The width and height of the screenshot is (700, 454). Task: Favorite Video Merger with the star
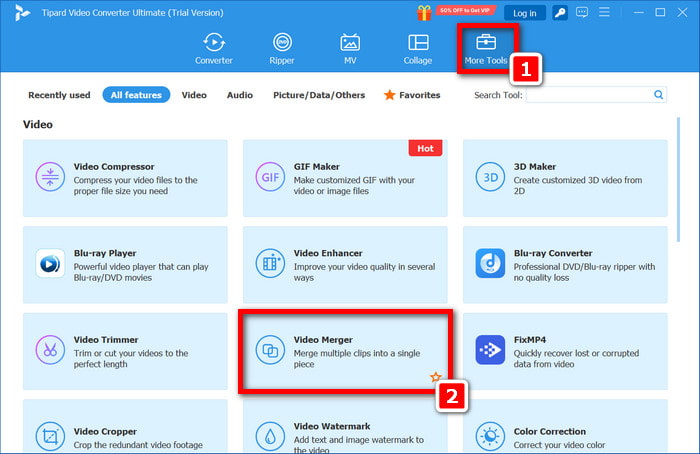(x=435, y=377)
